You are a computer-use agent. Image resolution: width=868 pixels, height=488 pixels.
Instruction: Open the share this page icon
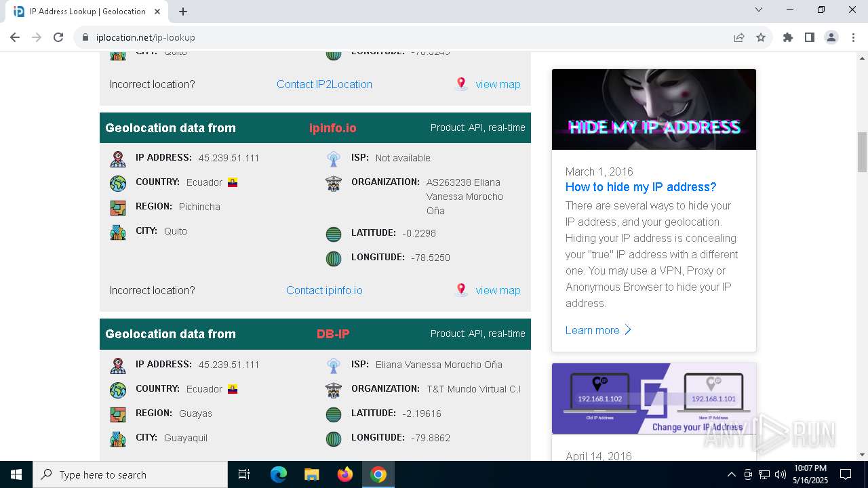point(739,37)
